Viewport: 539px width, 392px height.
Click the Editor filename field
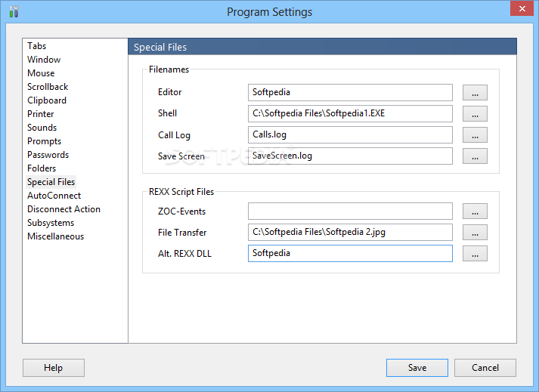[350, 92]
